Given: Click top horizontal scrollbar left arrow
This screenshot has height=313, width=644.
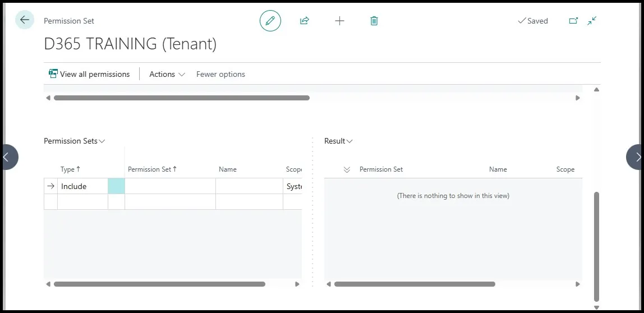Looking at the screenshot, I should click(x=48, y=98).
